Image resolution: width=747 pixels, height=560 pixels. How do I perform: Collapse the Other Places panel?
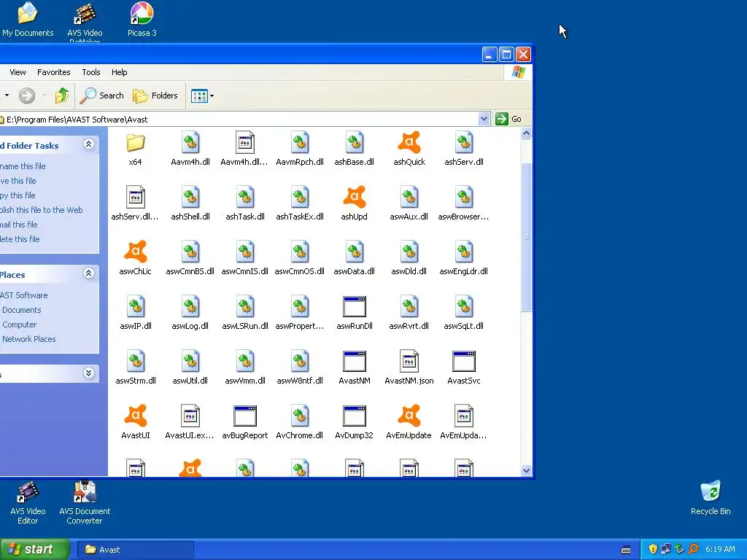pos(88,273)
